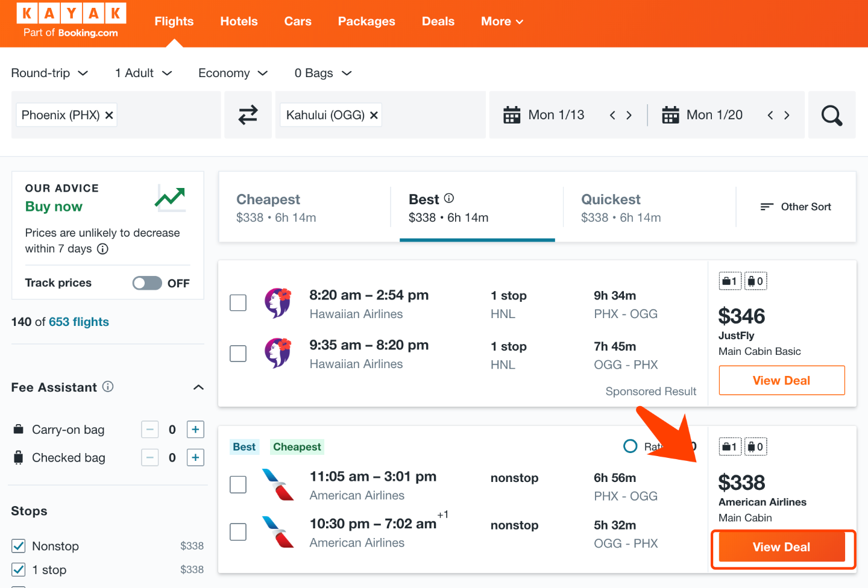Image resolution: width=868 pixels, height=588 pixels.
Task: Click the Sponsored Result label
Action: 651,392
